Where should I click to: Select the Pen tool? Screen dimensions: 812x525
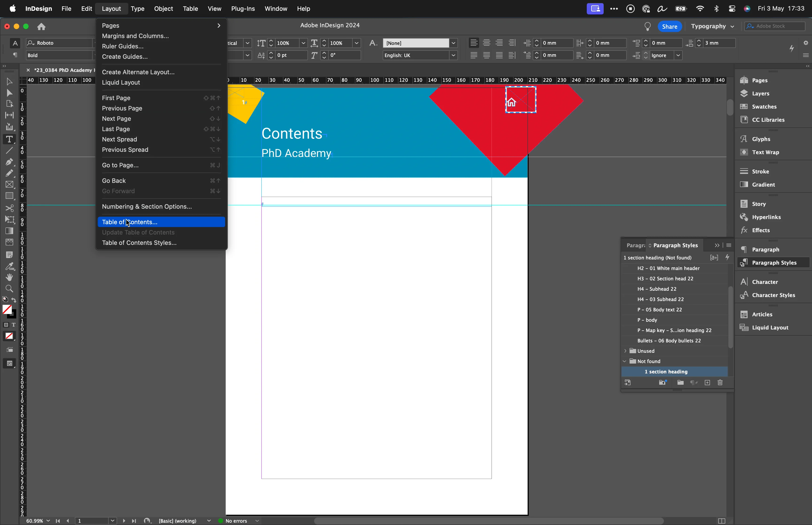(x=10, y=162)
